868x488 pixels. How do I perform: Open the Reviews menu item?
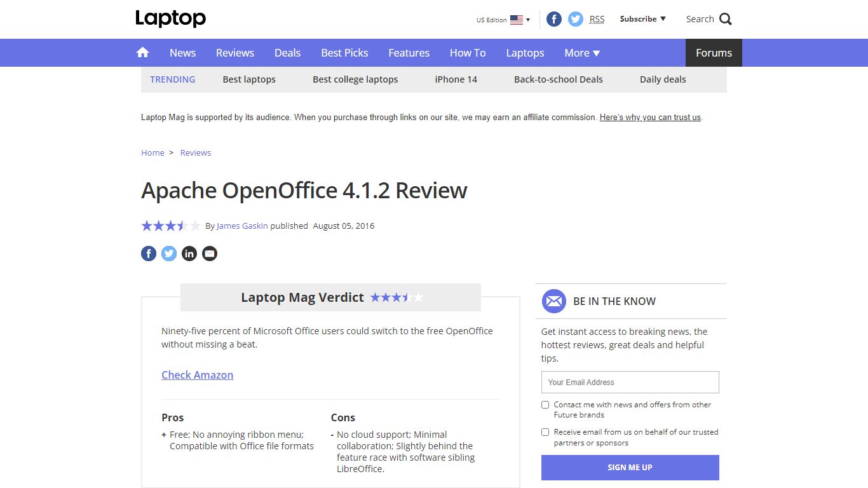235,53
